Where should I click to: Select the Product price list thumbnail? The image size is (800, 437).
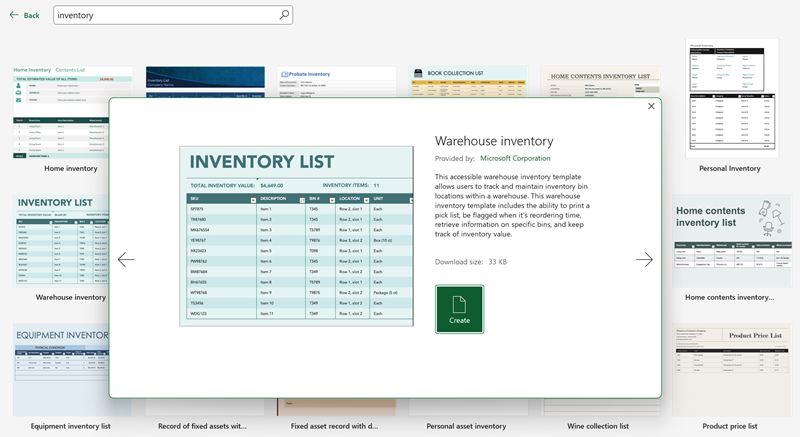click(x=732, y=370)
